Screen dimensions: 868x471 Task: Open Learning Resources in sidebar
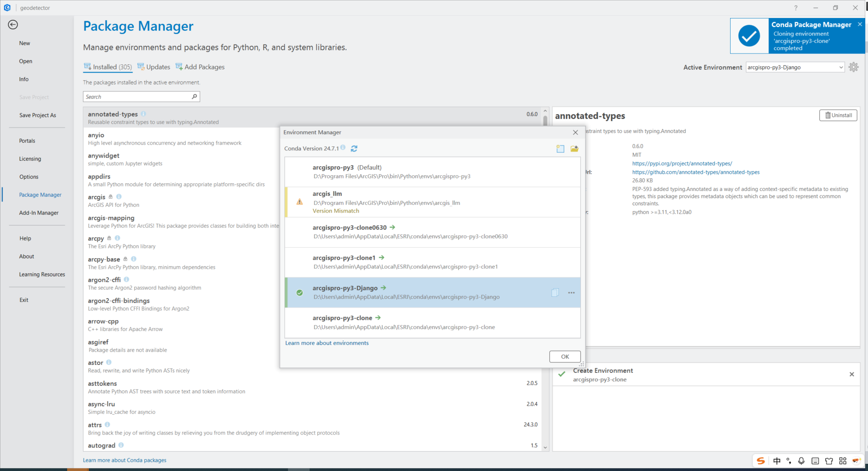[x=42, y=275]
